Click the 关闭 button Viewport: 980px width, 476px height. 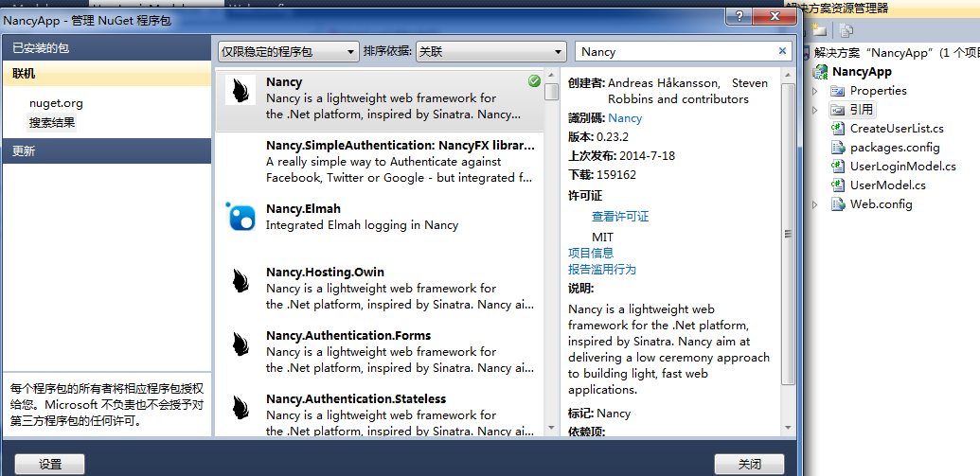749,465
